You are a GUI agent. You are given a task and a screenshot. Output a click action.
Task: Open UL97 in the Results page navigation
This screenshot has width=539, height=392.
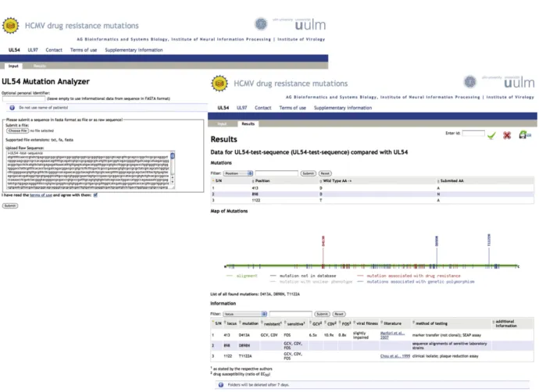[241, 108]
